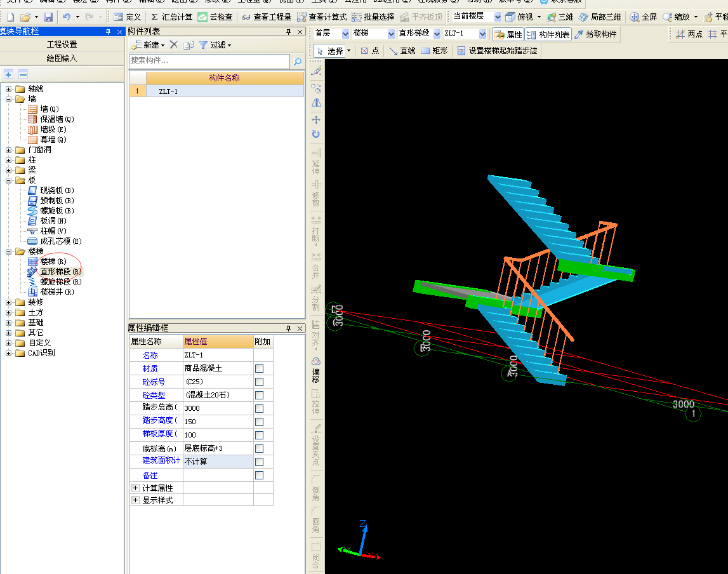Check the 踏步高度 additional checkbox
This screenshot has width=728, height=574.
coord(259,422)
